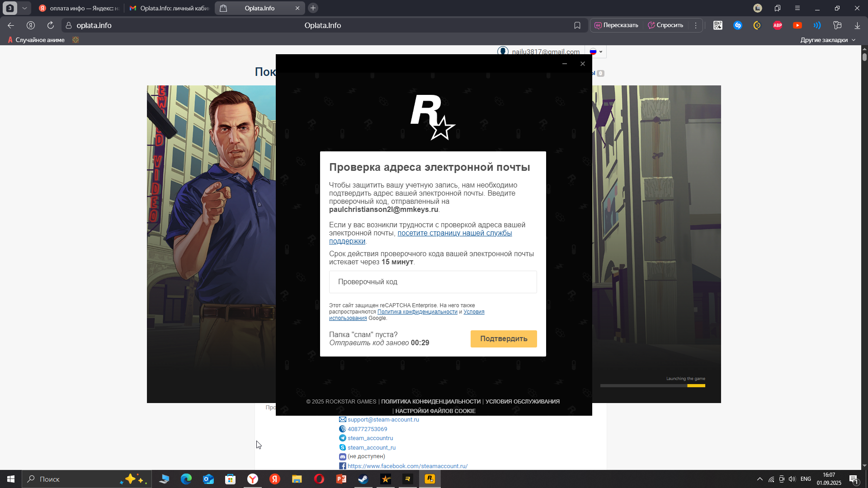Open File Explorer from taskbar
This screenshot has width=868, height=488.
pos(297,479)
